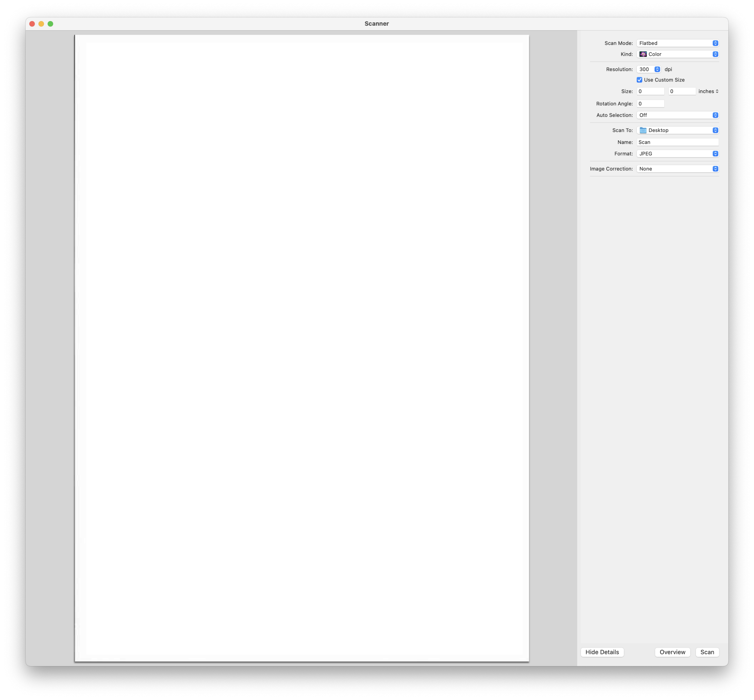Click the Name field containing Scan
Viewport: 754px width, 700px height.
(x=677, y=142)
